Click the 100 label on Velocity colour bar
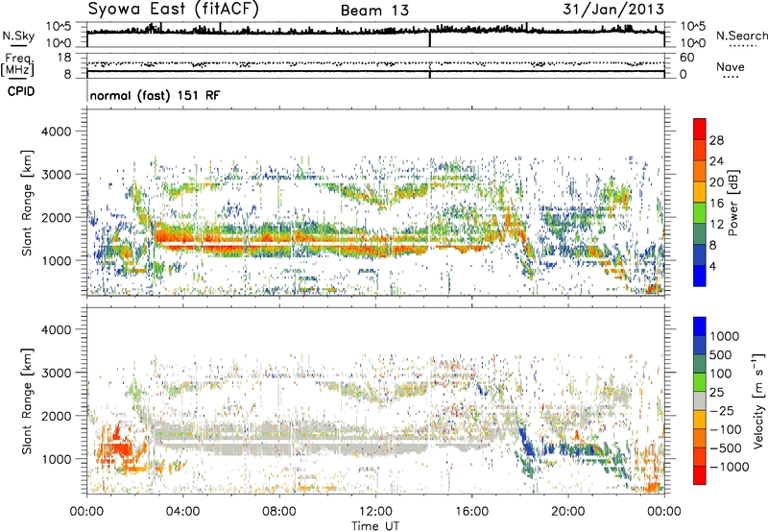Image resolution: width=768 pixels, height=532 pixels. pos(721,374)
